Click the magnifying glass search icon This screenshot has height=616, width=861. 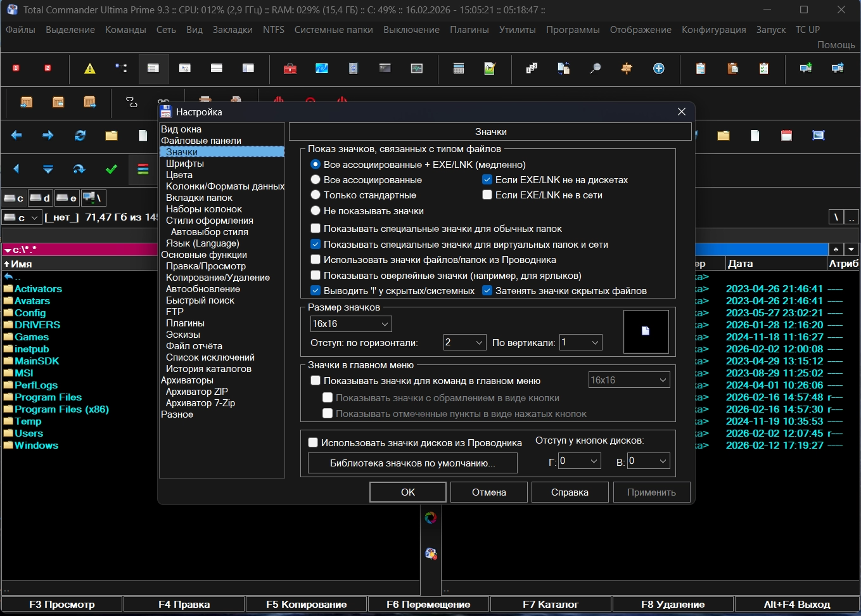point(595,68)
